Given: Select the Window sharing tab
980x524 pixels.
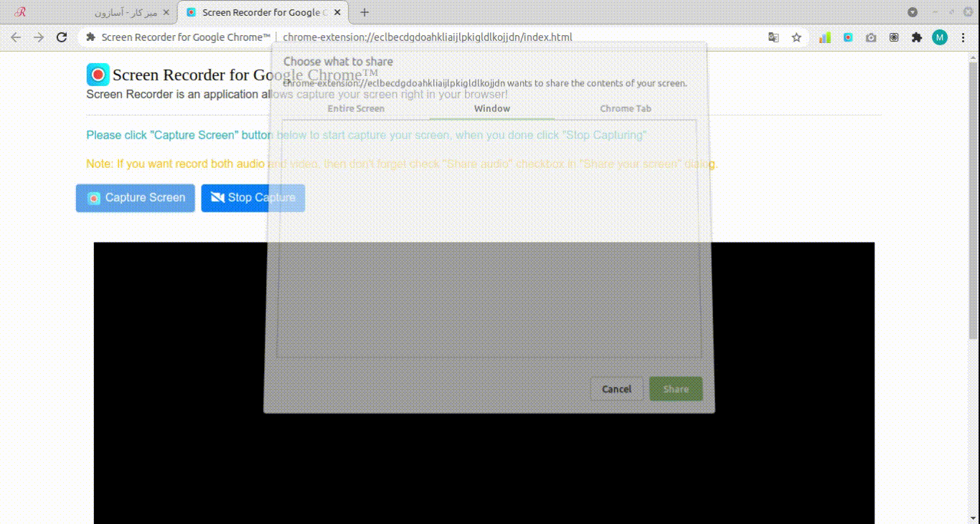Looking at the screenshot, I should pos(492,108).
